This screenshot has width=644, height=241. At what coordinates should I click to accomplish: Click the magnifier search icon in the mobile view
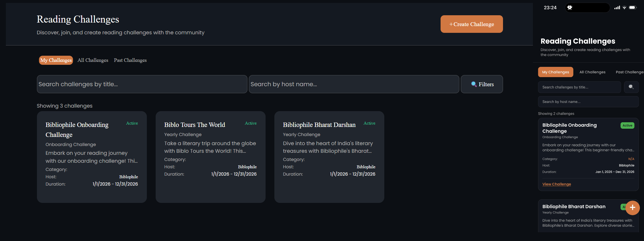coord(631,87)
